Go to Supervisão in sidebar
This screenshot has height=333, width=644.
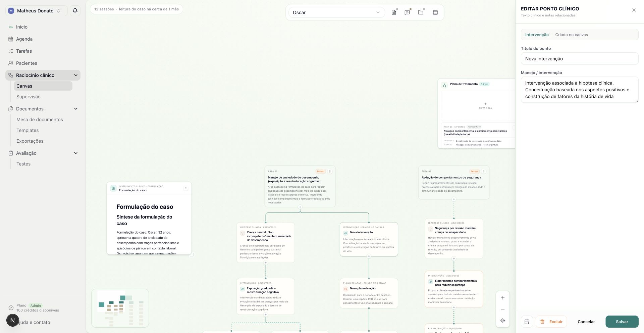tap(29, 97)
